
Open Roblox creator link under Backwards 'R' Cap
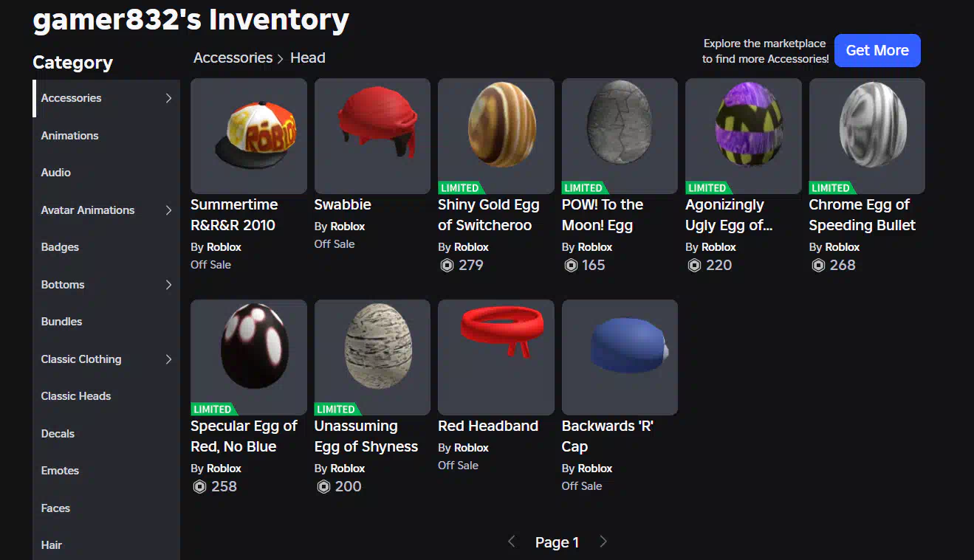(x=595, y=469)
